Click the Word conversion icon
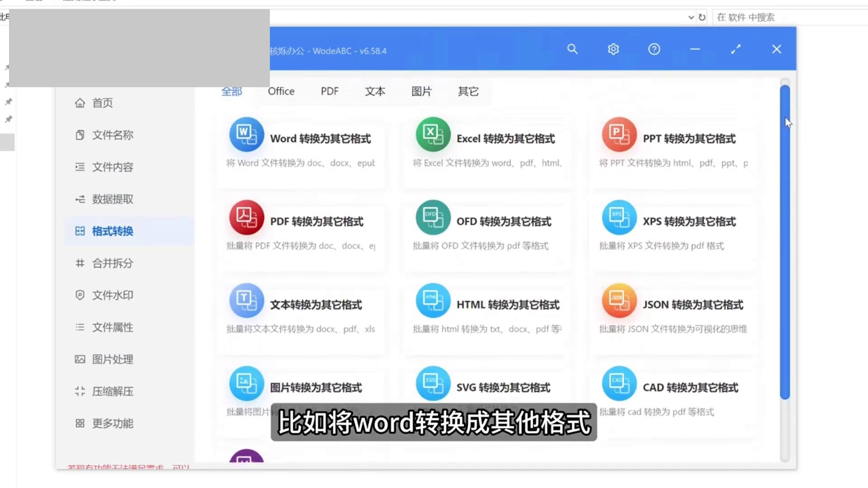The width and height of the screenshot is (868, 488). (246, 135)
